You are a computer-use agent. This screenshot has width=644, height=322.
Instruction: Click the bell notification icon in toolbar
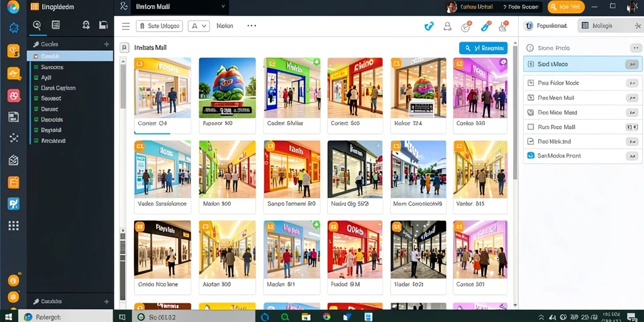(447, 26)
